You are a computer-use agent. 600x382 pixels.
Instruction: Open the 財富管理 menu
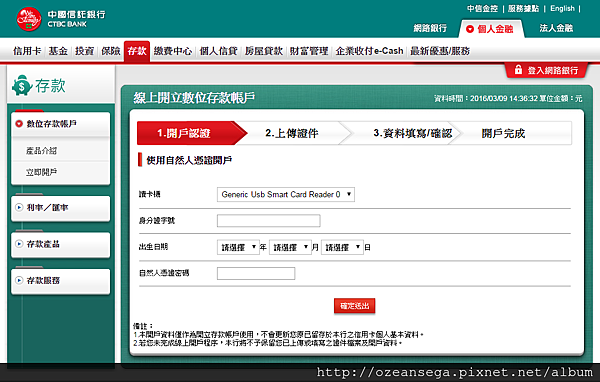click(x=309, y=51)
